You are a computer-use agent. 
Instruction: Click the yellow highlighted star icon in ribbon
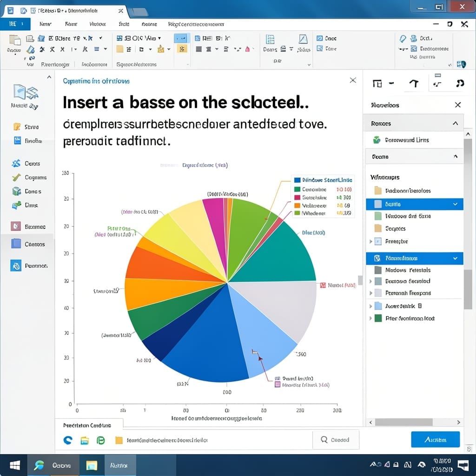[x=182, y=49]
